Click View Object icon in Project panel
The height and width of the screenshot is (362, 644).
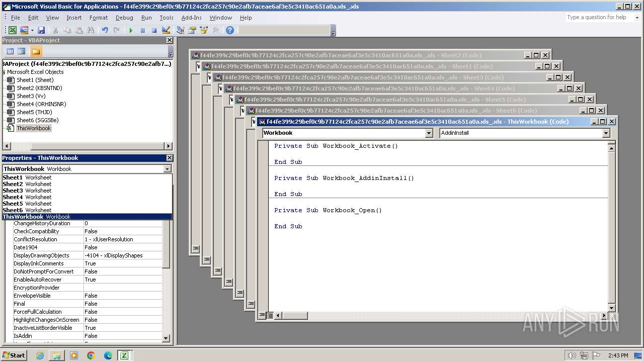21,51
